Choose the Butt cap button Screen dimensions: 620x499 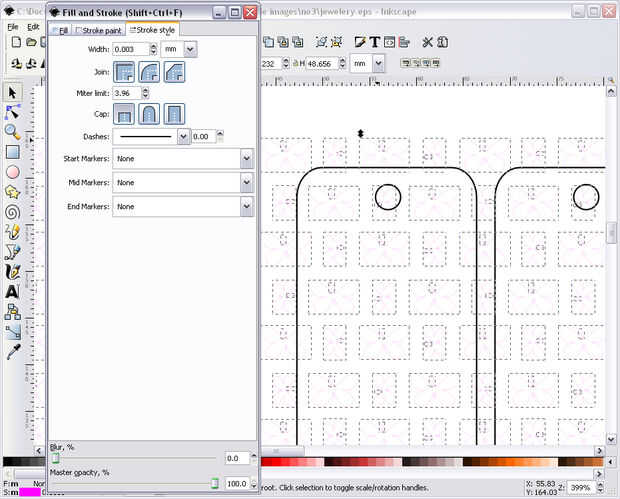click(x=124, y=114)
